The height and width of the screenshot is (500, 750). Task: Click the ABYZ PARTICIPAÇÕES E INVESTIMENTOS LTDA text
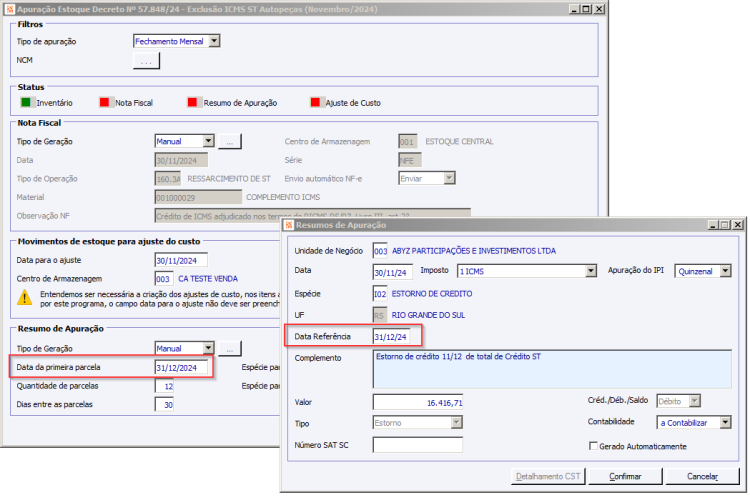[474, 251]
